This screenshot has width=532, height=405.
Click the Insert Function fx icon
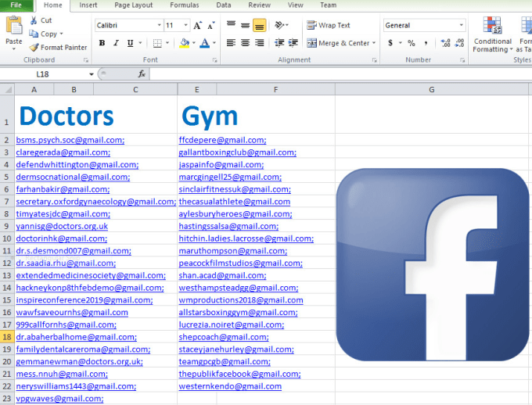[x=142, y=74]
